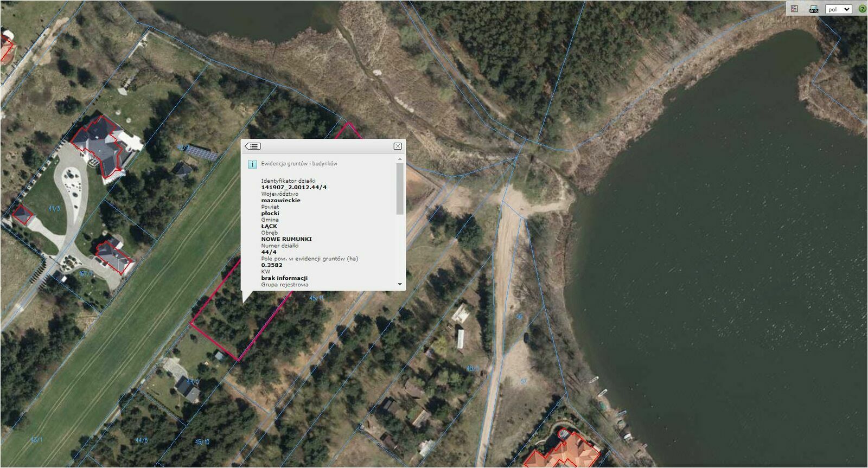Click the info icon beside Ewidencja gruntów
Screen dimensions: 868x468
click(x=252, y=164)
